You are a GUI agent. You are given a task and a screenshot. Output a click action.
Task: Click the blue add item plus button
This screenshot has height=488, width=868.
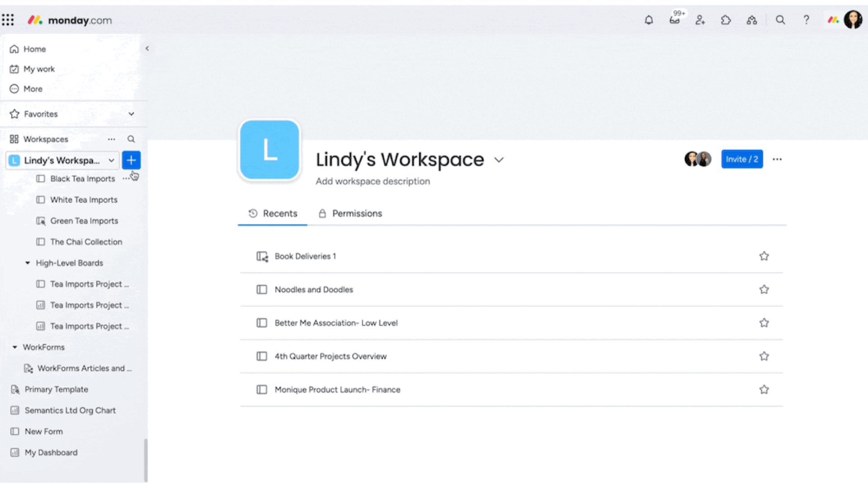131,160
